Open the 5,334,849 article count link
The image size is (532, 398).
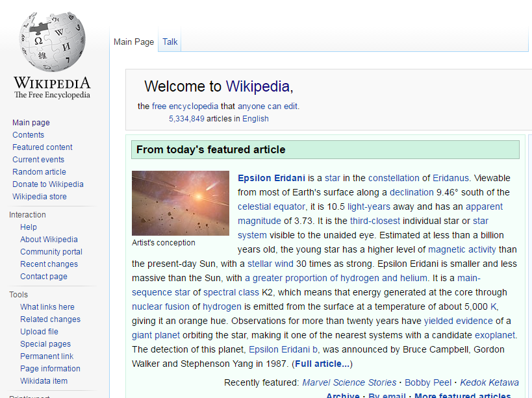tap(186, 119)
